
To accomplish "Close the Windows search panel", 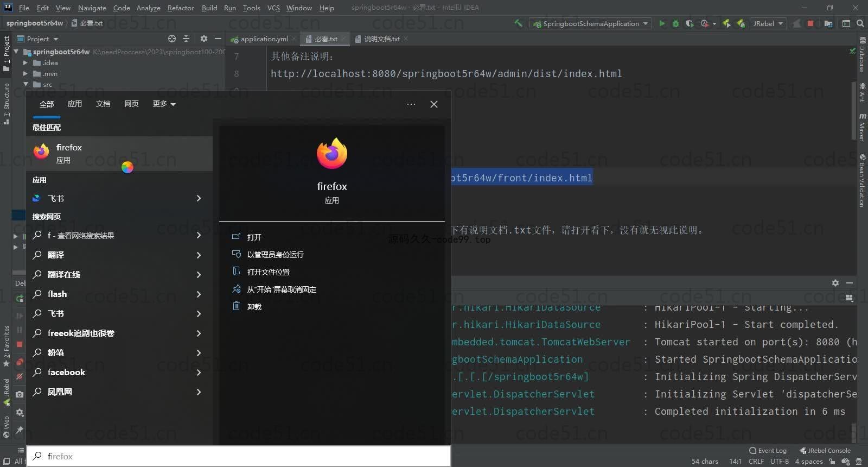I will coord(434,104).
